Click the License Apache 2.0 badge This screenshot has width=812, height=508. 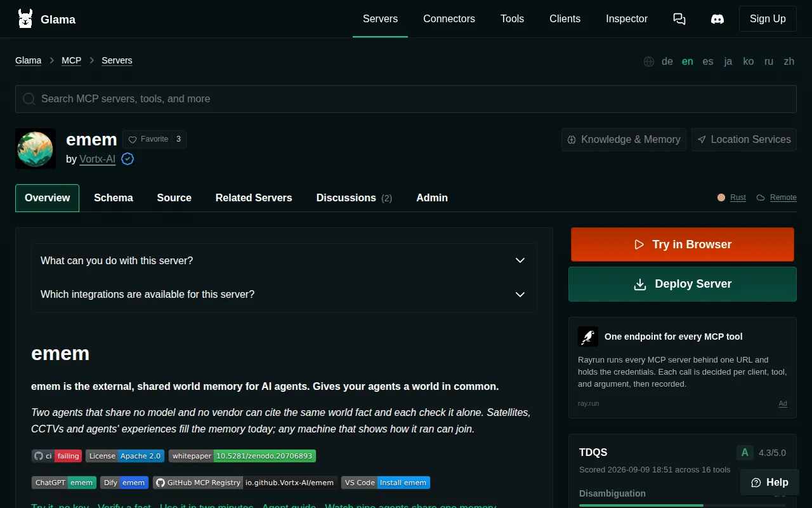125,456
